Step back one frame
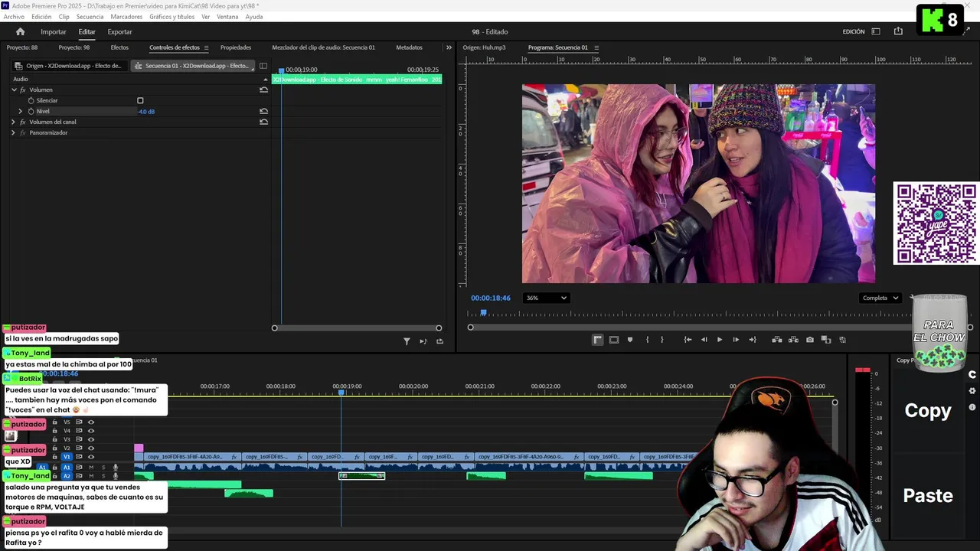980x551 pixels. pyautogui.click(x=704, y=340)
